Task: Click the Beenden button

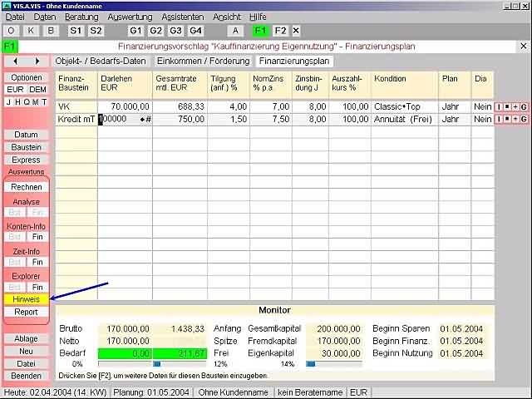Action: (26, 376)
